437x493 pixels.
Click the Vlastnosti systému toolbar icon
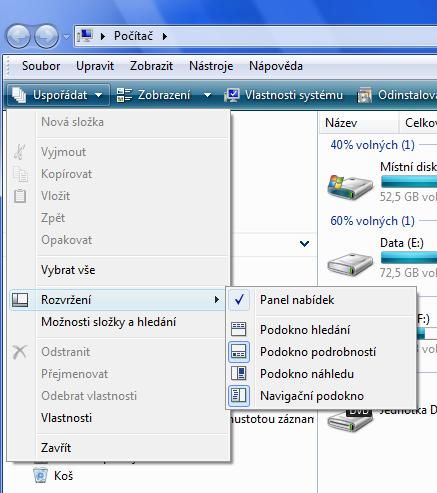coord(232,95)
